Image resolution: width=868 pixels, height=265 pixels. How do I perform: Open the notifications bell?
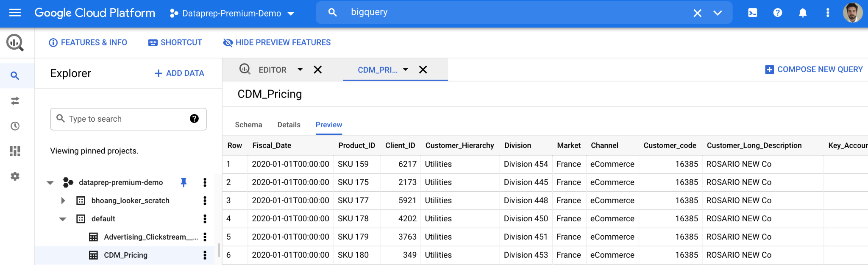coord(802,13)
